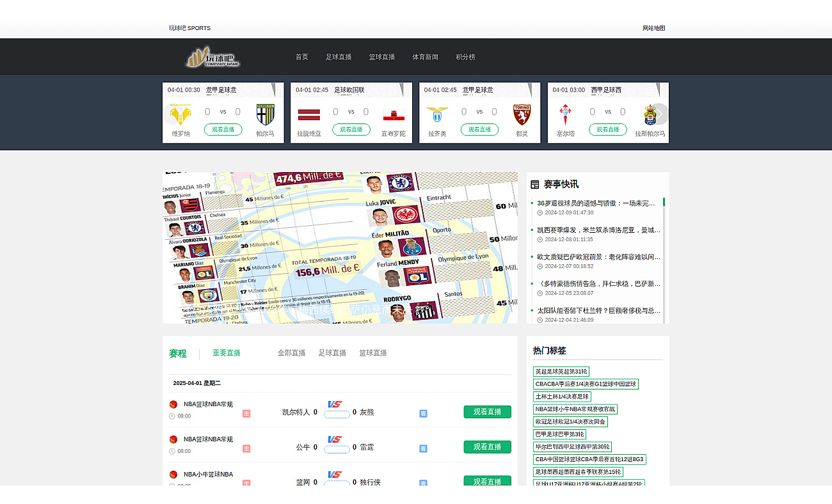Click 观看直播 for 维罗纳 vs 帕尔马

point(223,129)
